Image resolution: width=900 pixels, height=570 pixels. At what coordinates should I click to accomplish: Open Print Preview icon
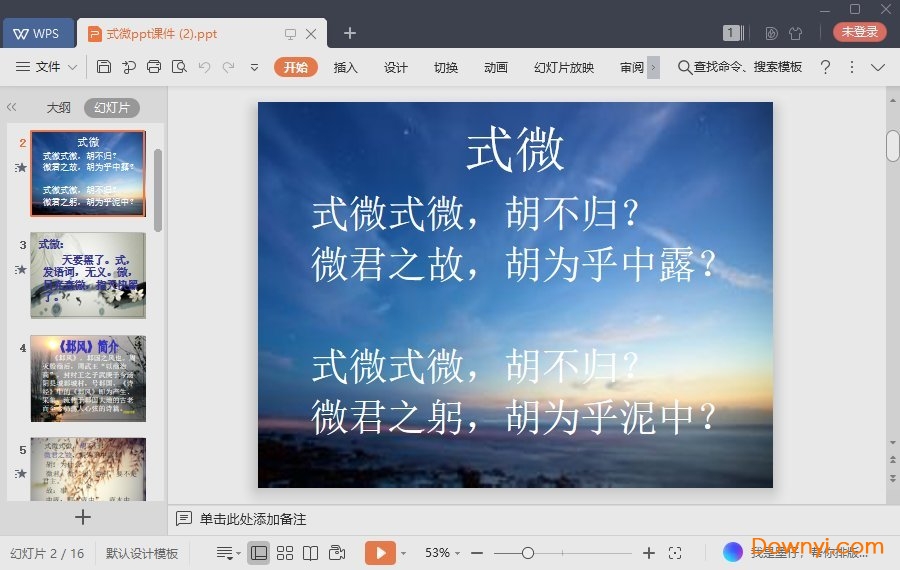coord(179,67)
